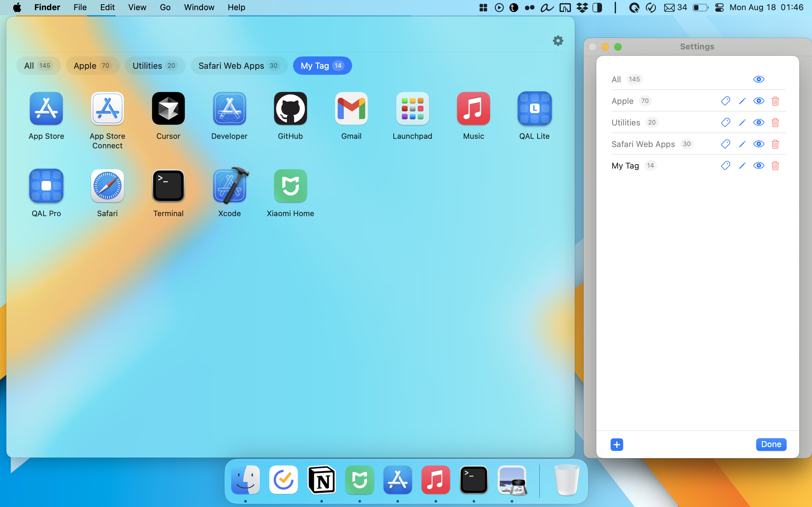Select the Safari Web Apps tab
812x507 pixels.
(x=239, y=66)
